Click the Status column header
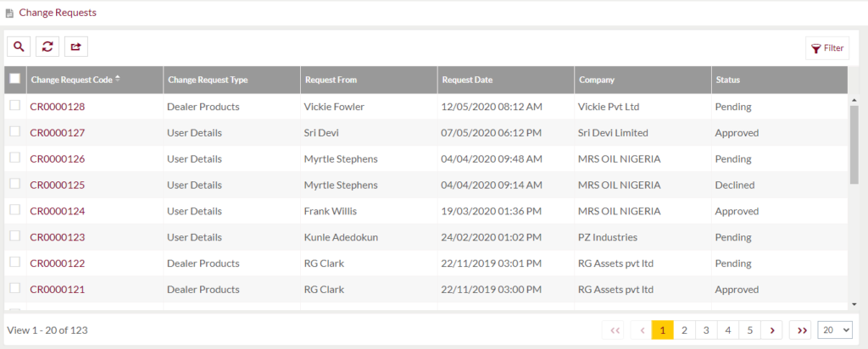Viewport: 868px width, 349px height. (x=727, y=80)
